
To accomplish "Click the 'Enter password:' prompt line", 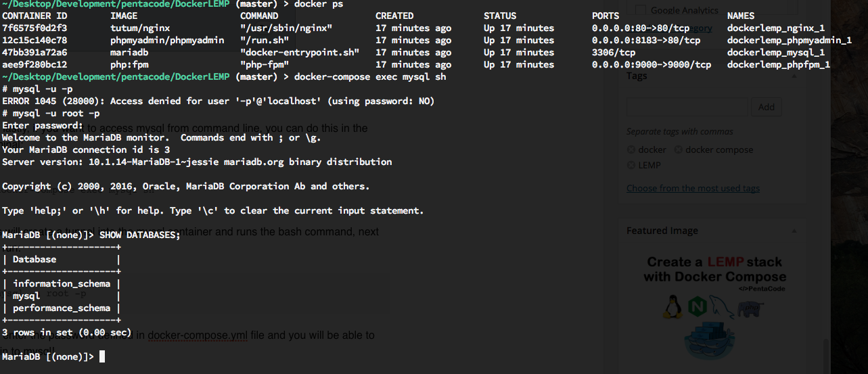I will 43,126.
